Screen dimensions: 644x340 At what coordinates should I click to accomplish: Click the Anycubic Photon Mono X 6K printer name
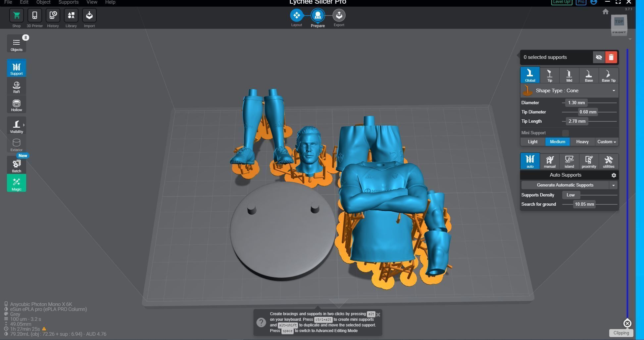click(x=41, y=304)
